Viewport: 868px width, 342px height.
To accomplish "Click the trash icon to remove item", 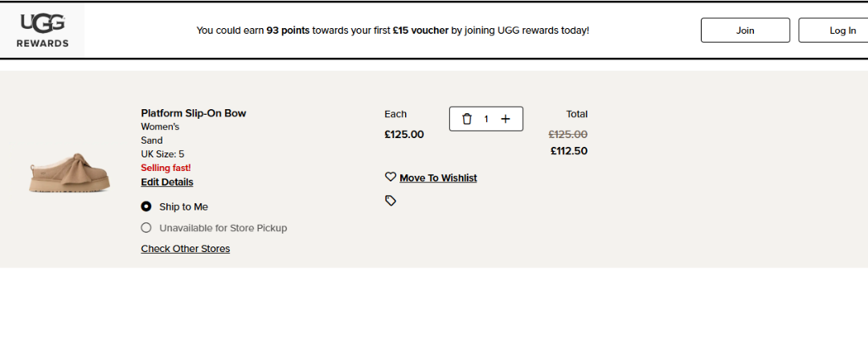I will [x=467, y=119].
